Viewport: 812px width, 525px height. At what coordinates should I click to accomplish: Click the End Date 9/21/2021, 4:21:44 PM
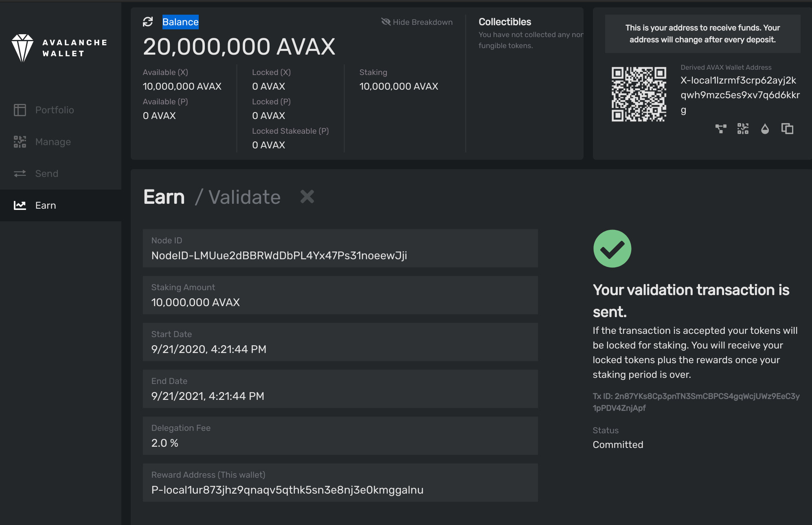pos(208,396)
